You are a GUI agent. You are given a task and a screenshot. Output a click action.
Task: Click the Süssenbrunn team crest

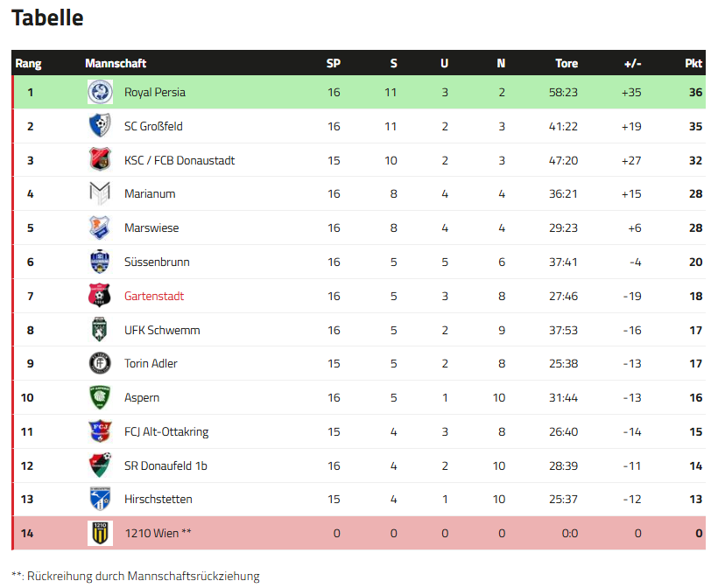point(100,262)
